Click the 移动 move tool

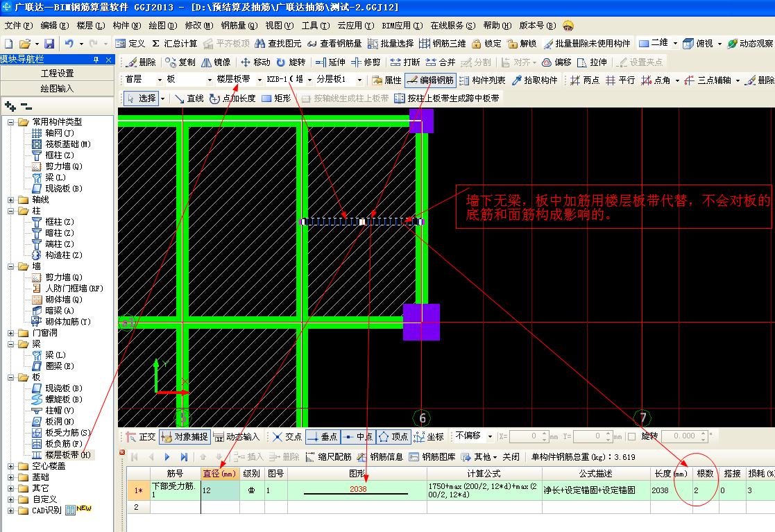click(x=255, y=62)
